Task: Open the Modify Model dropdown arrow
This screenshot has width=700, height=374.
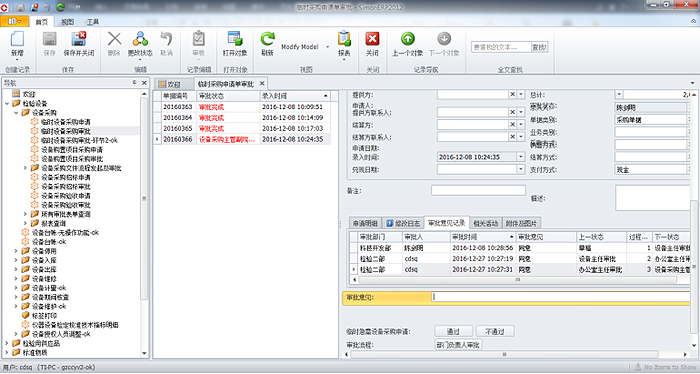Action: pyautogui.click(x=327, y=47)
